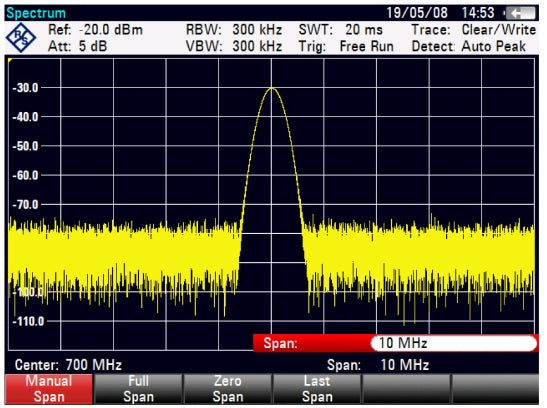This screenshot has height=408, width=547.
Task: Edit the Span 10 MHz entry field
Action: (x=454, y=343)
